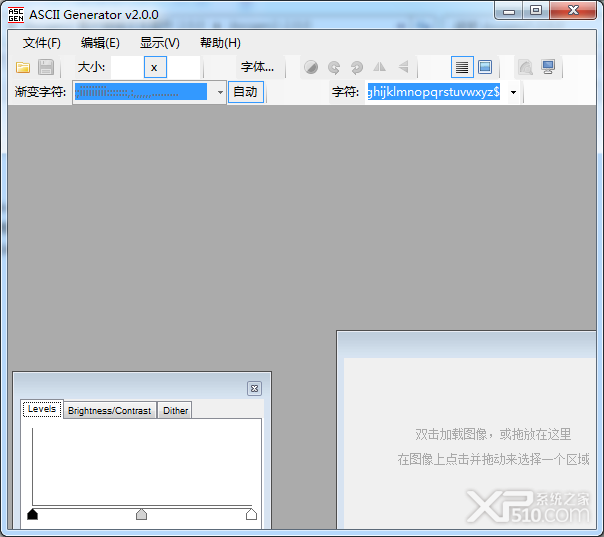Click the save floppy disk icon

point(46,67)
